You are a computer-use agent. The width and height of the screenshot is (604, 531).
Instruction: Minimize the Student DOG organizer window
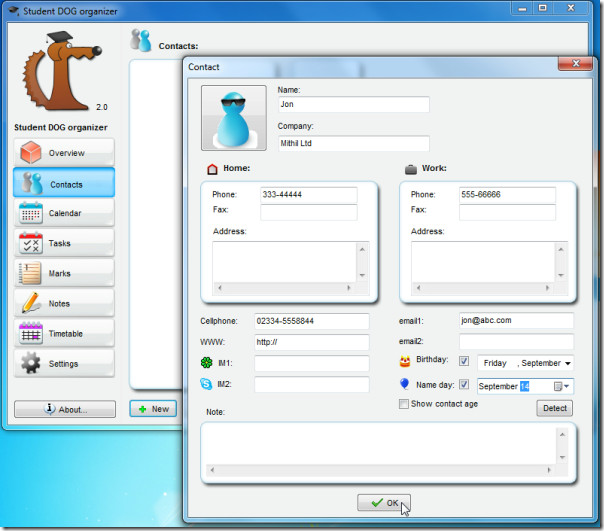click(x=522, y=8)
